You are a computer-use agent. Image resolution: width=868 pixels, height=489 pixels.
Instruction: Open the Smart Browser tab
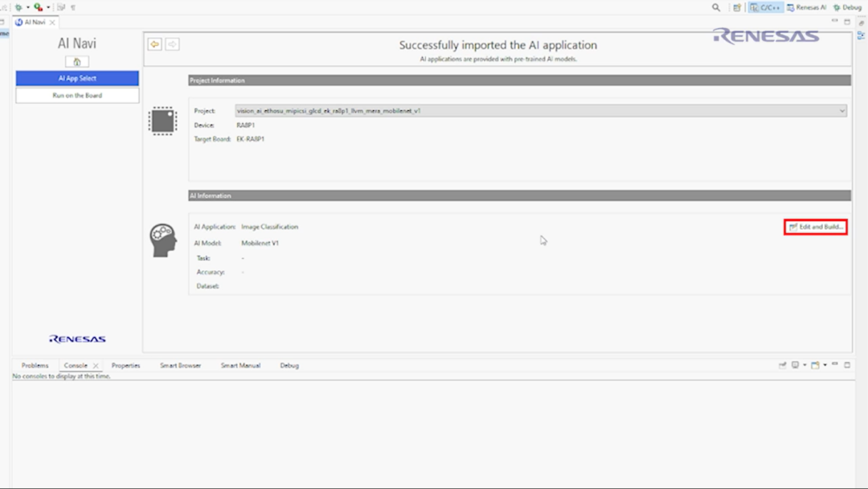pos(181,365)
